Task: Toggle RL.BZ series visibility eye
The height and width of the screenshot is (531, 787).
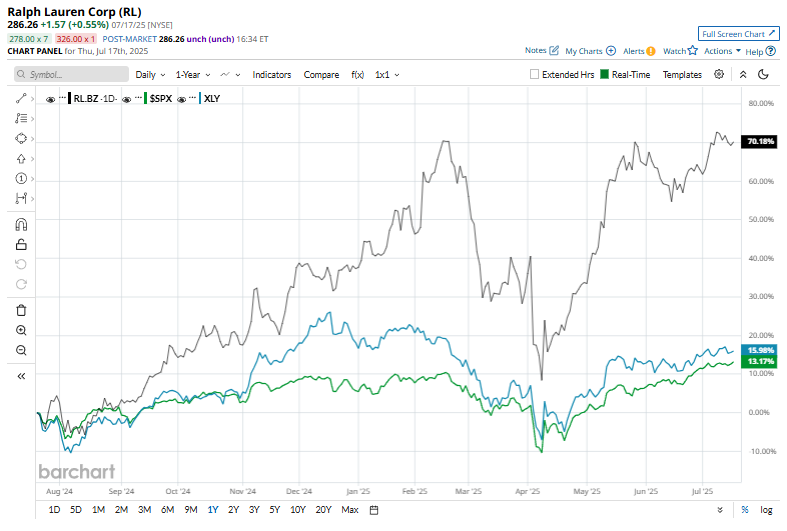Action: 50,99
